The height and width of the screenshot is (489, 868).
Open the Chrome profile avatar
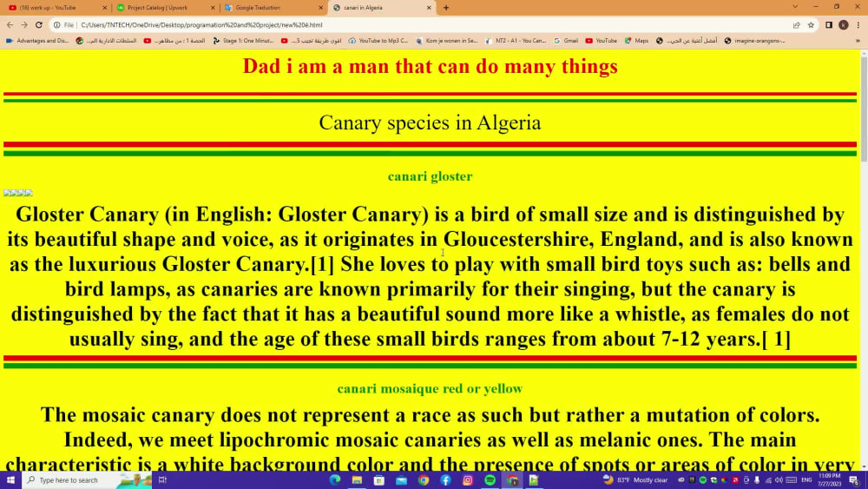pyautogui.click(x=844, y=25)
